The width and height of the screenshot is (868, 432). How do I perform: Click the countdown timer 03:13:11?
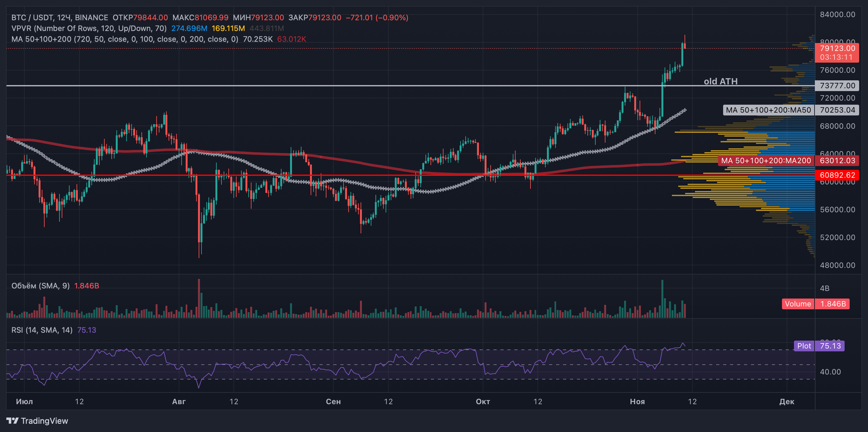836,57
